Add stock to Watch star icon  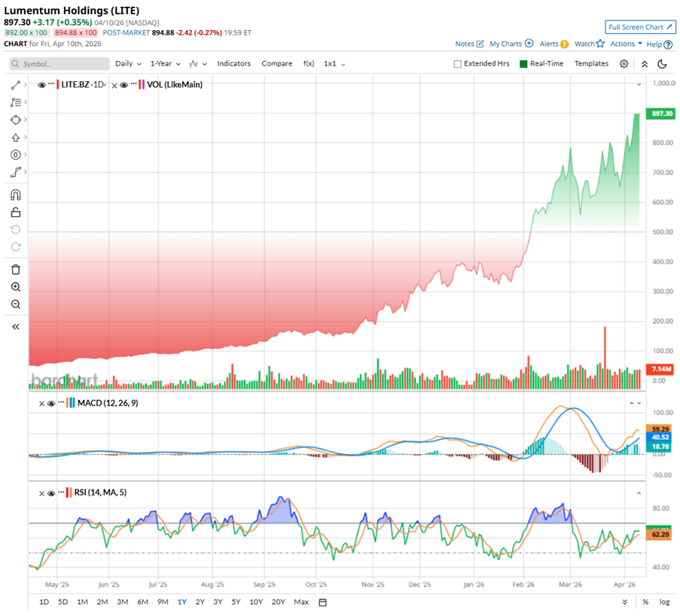tap(600, 44)
